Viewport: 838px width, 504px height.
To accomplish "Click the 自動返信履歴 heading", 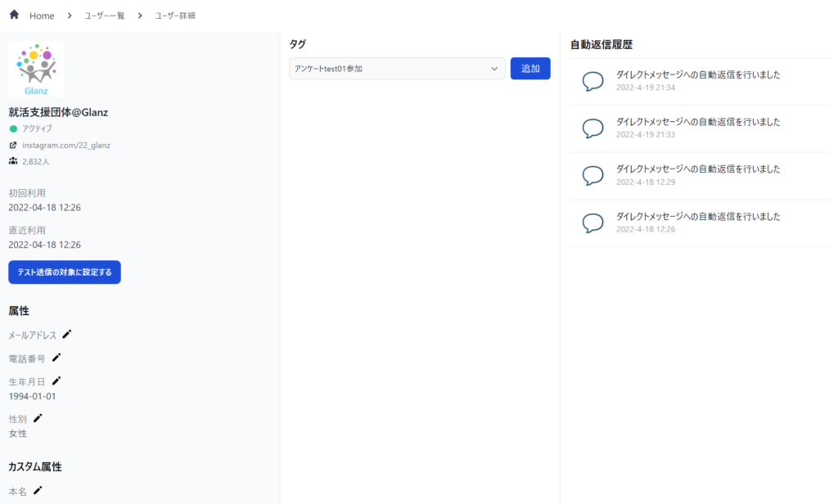I will coord(601,44).
